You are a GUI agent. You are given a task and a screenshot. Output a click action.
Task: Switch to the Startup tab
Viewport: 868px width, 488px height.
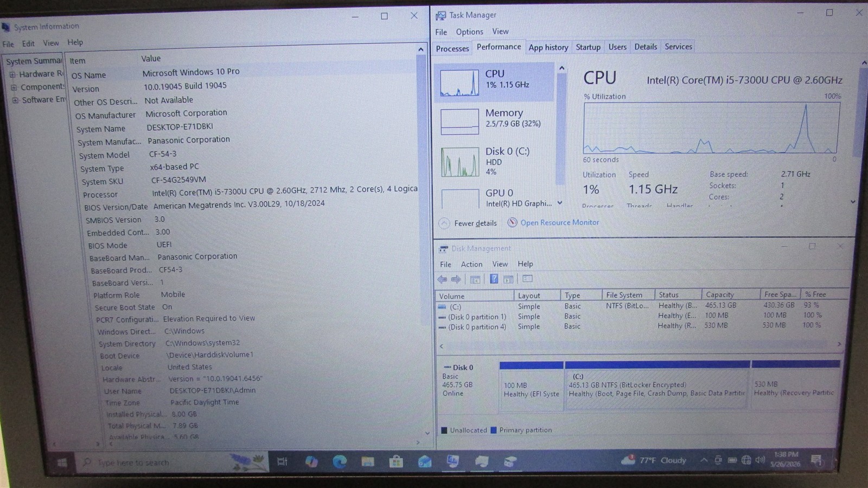(588, 47)
